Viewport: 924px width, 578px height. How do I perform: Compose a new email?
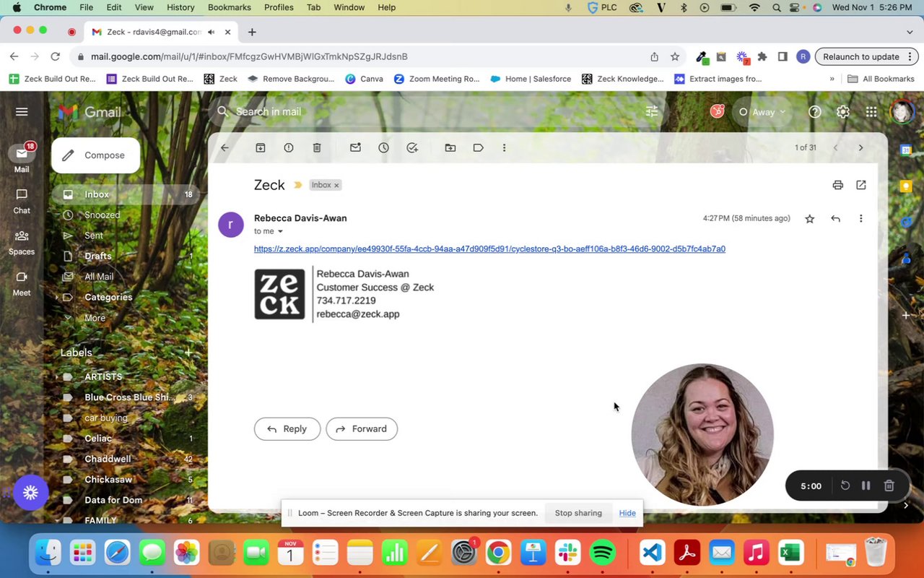[x=95, y=155]
